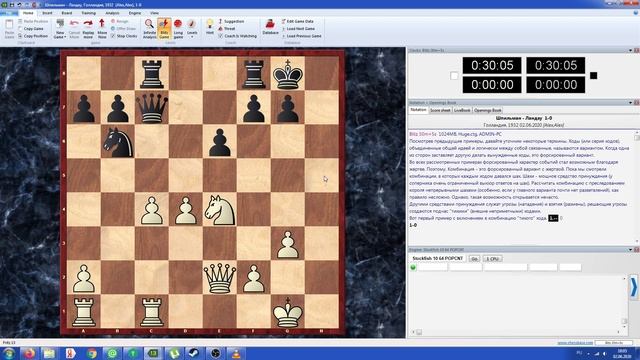
Task: Click the green engine status light
Action: coord(413,267)
